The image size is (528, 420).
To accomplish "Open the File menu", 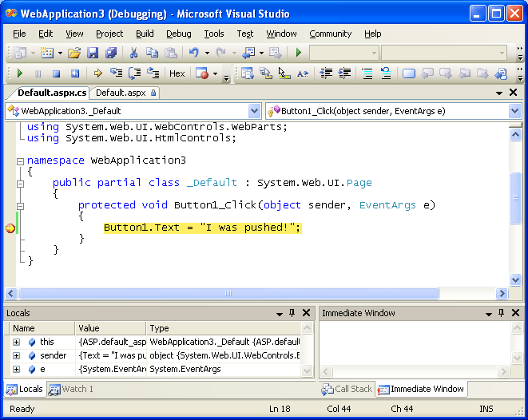I will point(19,34).
